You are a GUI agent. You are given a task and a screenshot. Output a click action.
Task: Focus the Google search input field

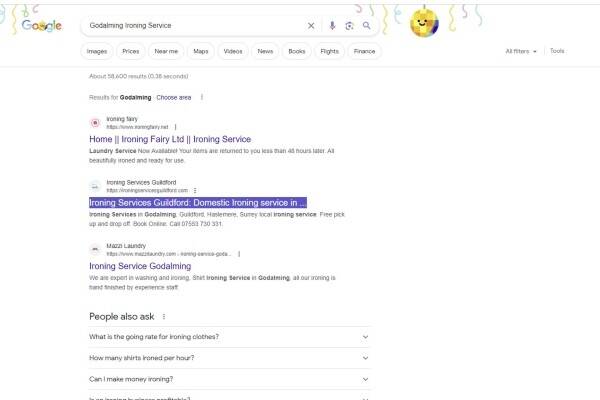click(195, 26)
